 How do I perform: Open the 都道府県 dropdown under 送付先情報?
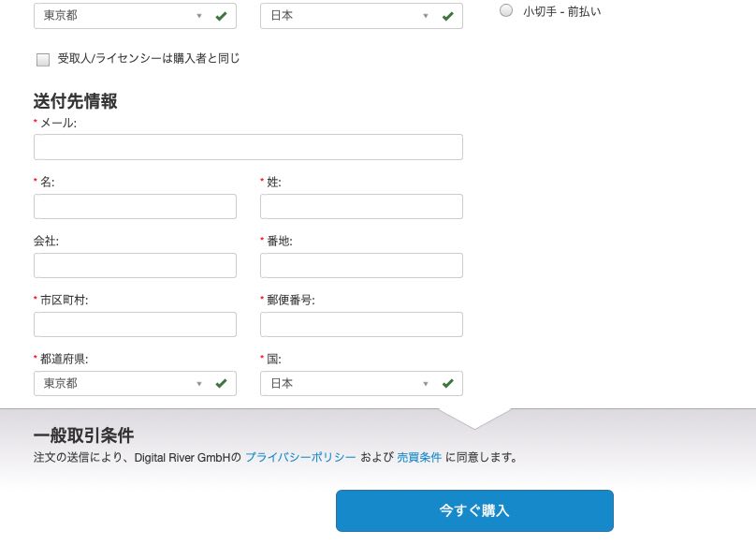tap(122, 383)
